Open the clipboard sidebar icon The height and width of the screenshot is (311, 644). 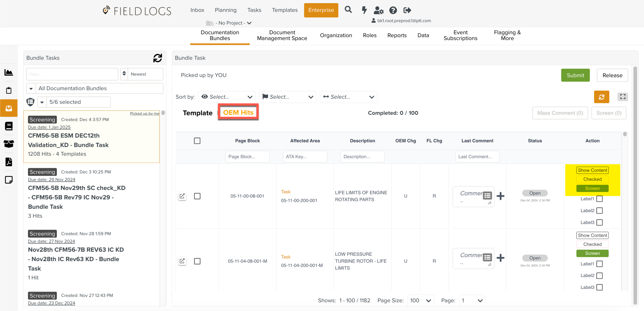(x=9, y=90)
